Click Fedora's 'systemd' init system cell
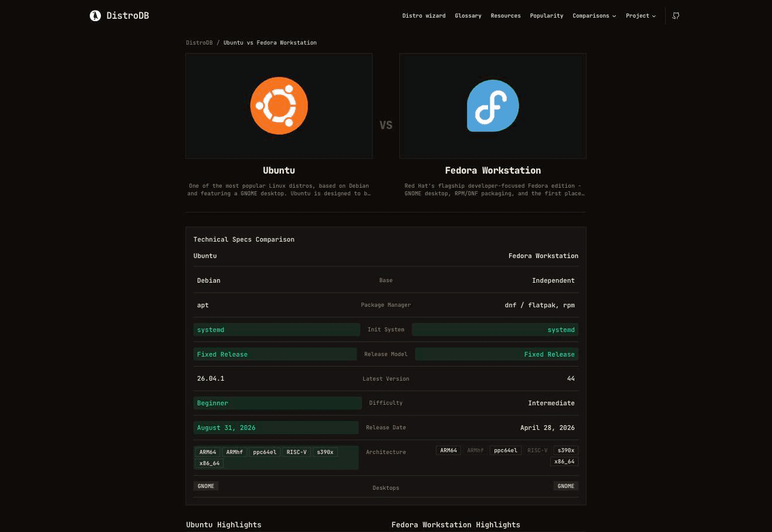 (x=495, y=330)
